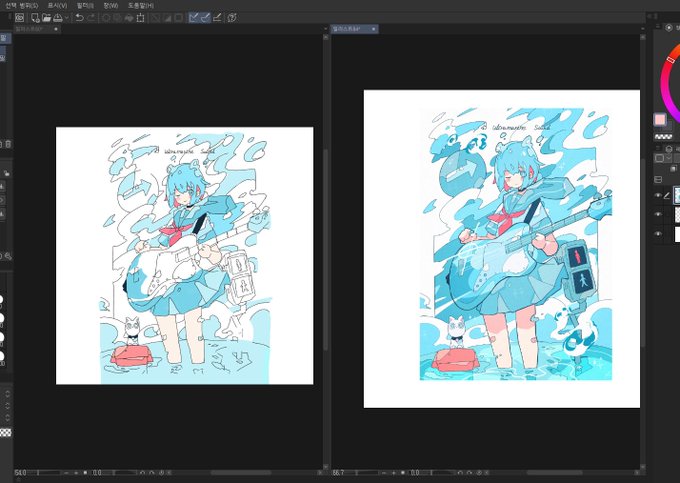Screen dimensions: 680x483
Task: Click the border effect square icon
Action: pyautogui.click(x=660, y=158)
